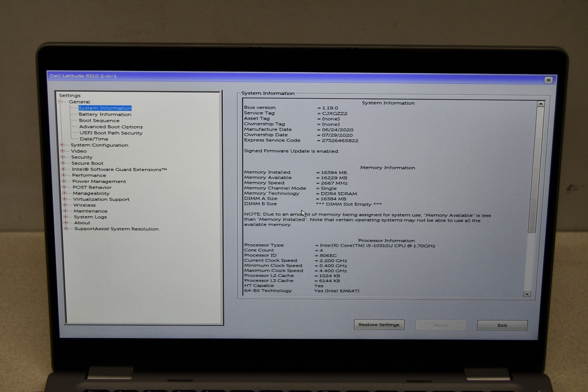
Task: Click Manufacture Date value 06/24/2020
Action: click(x=337, y=130)
